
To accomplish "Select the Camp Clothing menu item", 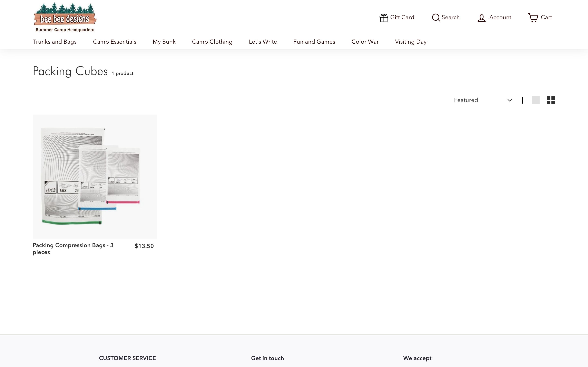I will click(212, 42).
